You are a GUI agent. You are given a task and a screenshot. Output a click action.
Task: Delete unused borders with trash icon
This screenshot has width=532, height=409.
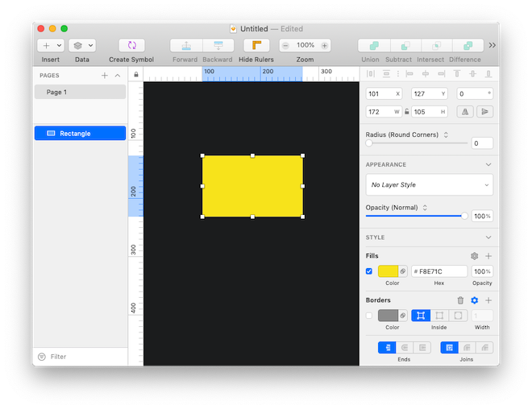pyautogui.click(x=461, y=300)
